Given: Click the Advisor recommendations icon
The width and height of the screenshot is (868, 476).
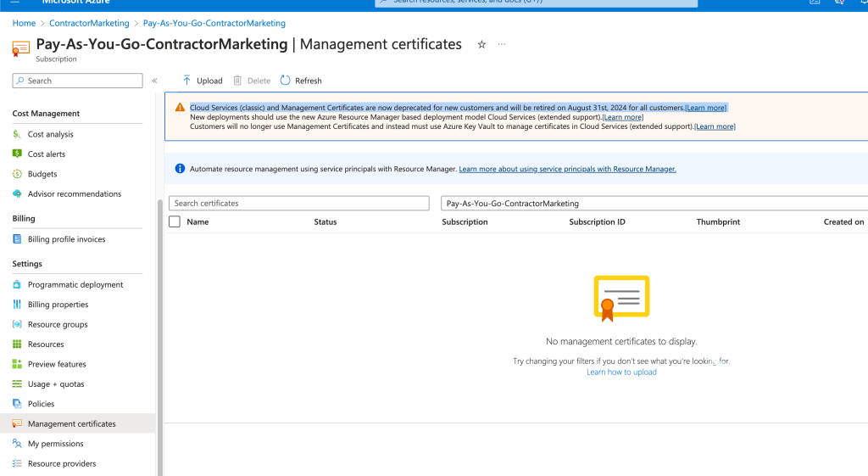Looking at the screenshot, I should coord(17,194).
